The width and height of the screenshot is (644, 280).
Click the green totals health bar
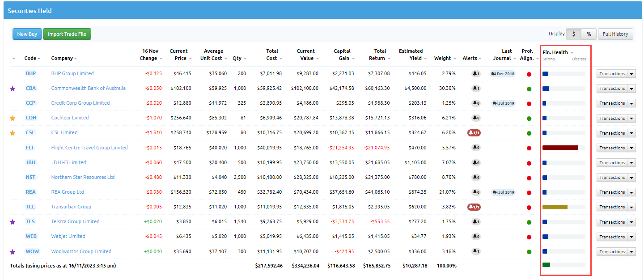point(546,265)
